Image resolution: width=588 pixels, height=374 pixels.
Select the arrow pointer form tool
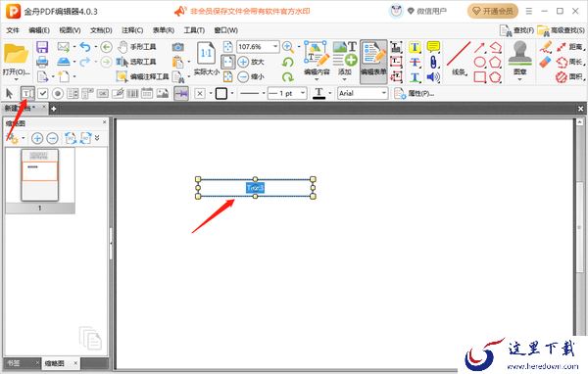(x=10, y=93)
